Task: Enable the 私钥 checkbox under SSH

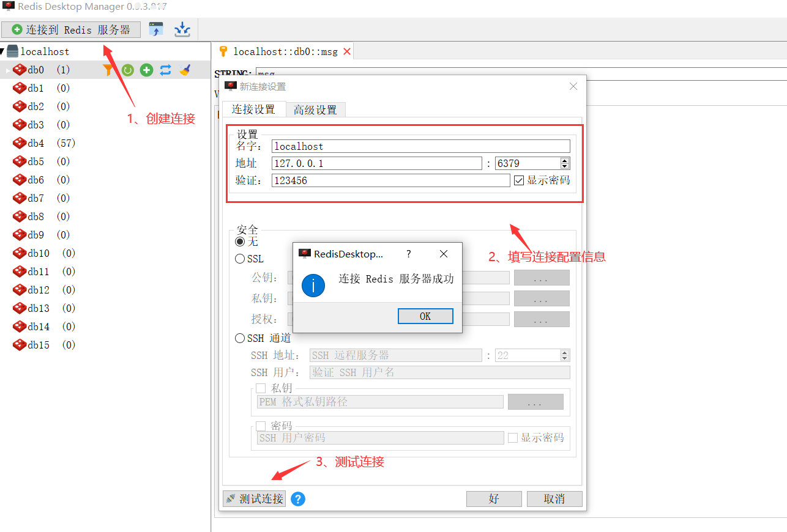Action: coord(261,388)
